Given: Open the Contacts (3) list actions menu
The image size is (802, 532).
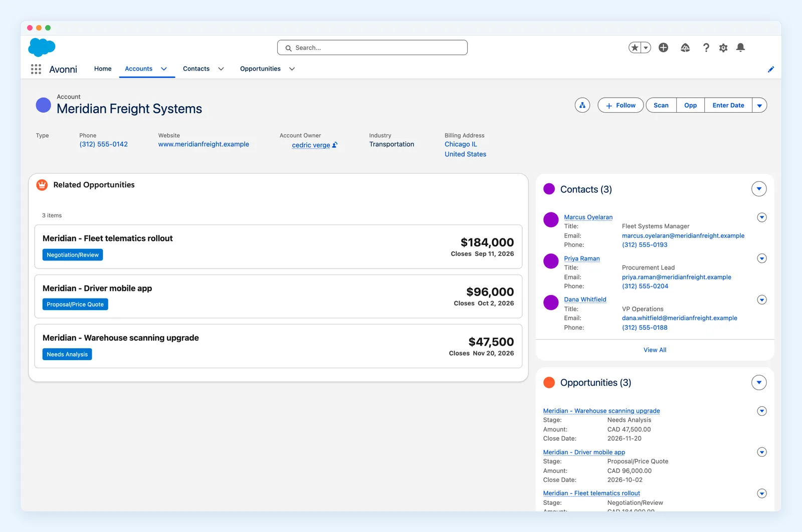Looking at the screenshot, I should (759, 189).
